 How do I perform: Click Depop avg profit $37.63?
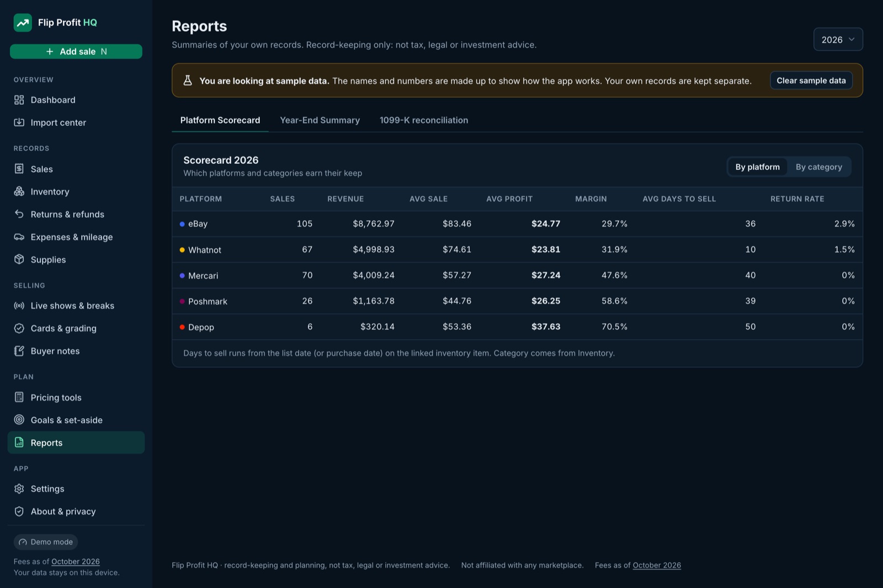pyautogui.click(x=546, y=327)
